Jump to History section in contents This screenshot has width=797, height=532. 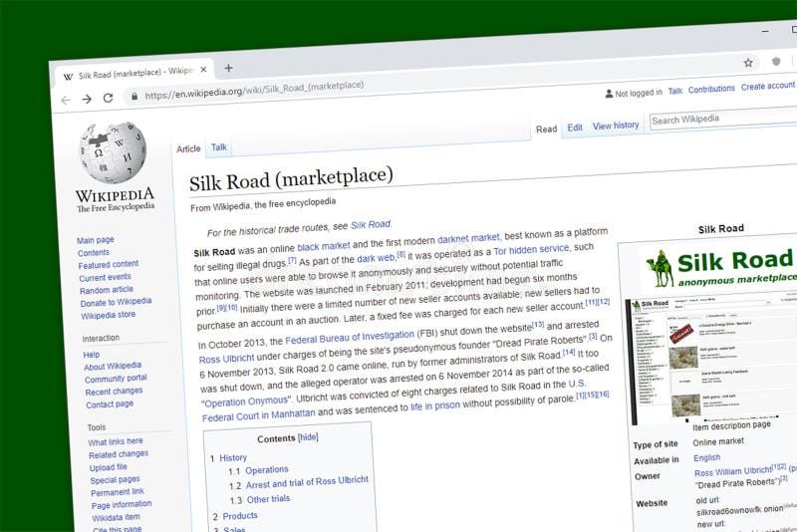[x=233, y=458]
